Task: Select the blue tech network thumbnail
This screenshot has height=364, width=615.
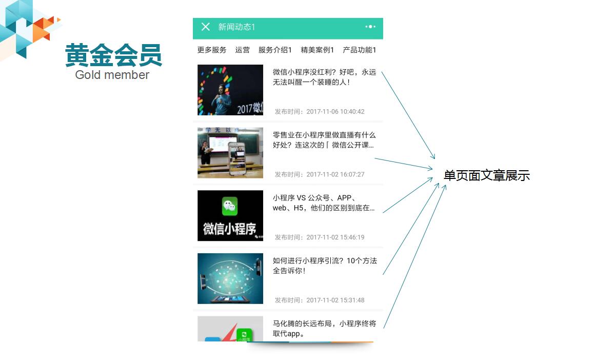Action: 230,278
